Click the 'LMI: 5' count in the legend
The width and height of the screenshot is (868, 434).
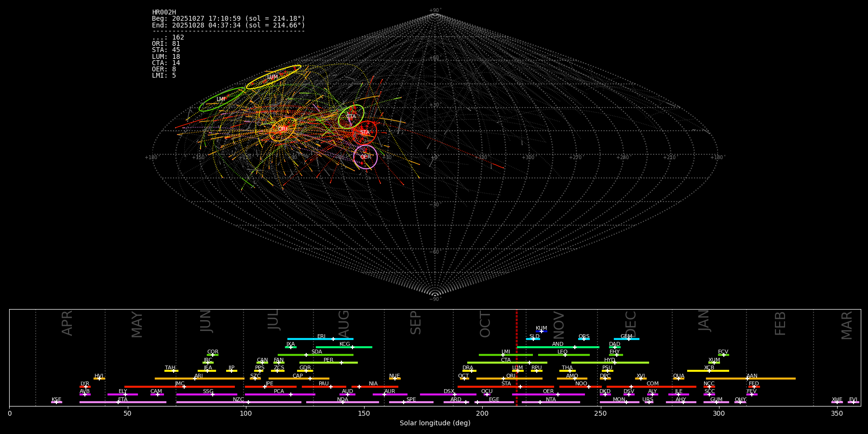[164, 76]
